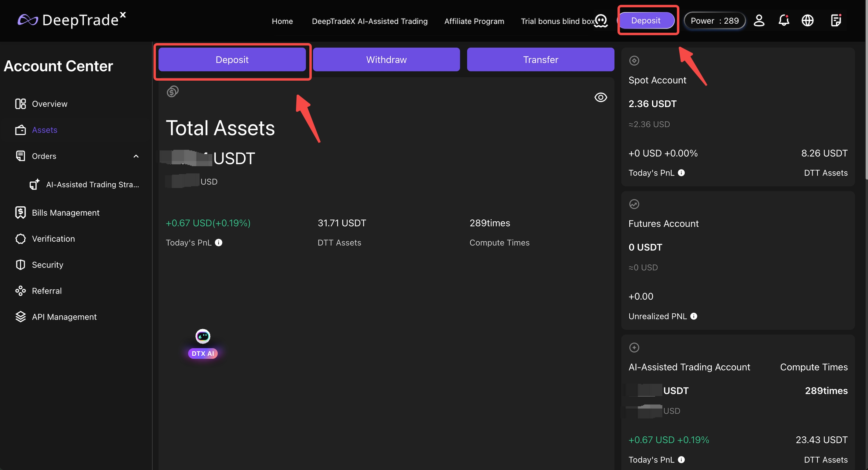Open the task notes icon in header
Screen dimensions: 868x470
coord(836,21)
